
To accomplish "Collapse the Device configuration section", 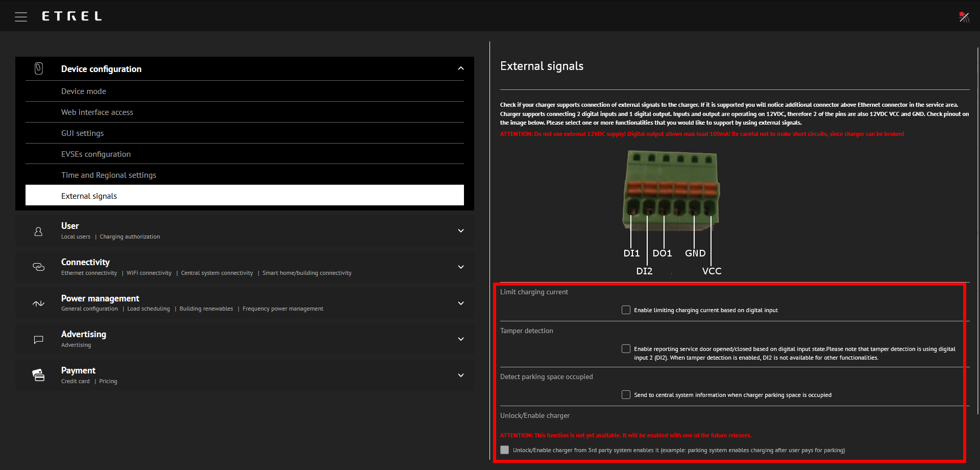I will point(460,68).
